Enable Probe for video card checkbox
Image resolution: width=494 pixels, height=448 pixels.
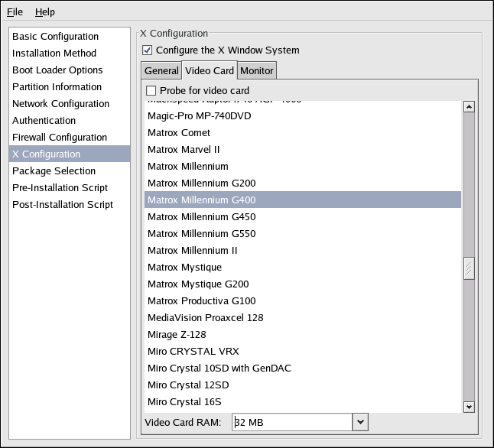tap(151, 91)
